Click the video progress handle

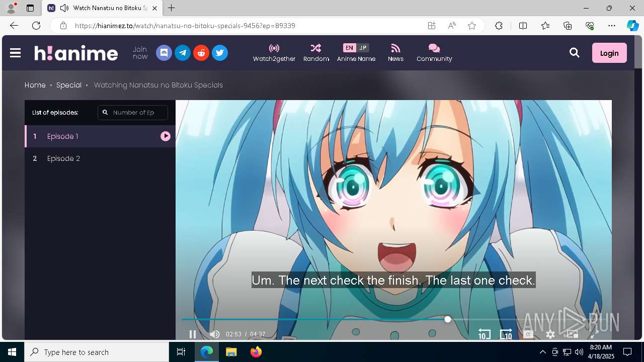pos(448,319)
